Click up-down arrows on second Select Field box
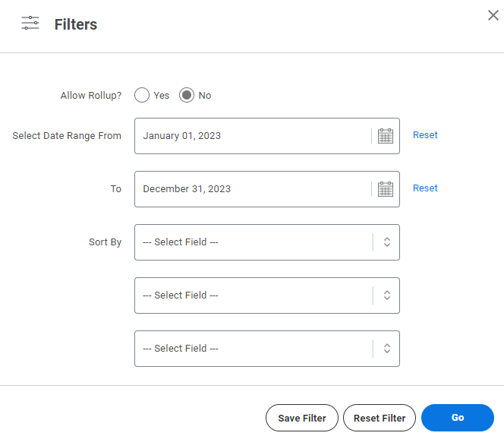The image size is (504, 436). point(387,295)
